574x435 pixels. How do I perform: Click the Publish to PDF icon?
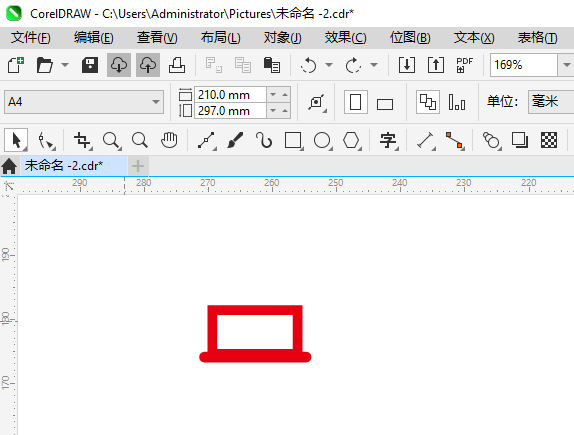pyautogui.click(x=465, y=65)
